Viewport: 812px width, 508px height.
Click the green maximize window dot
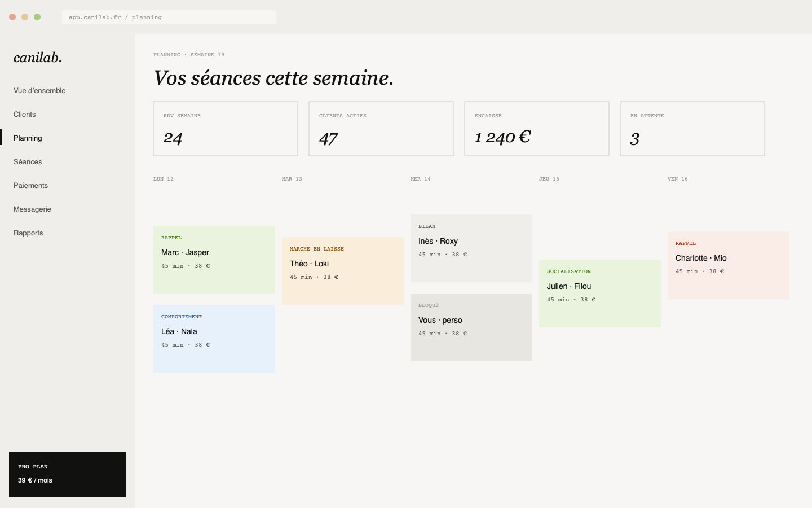tap(37, 17)
